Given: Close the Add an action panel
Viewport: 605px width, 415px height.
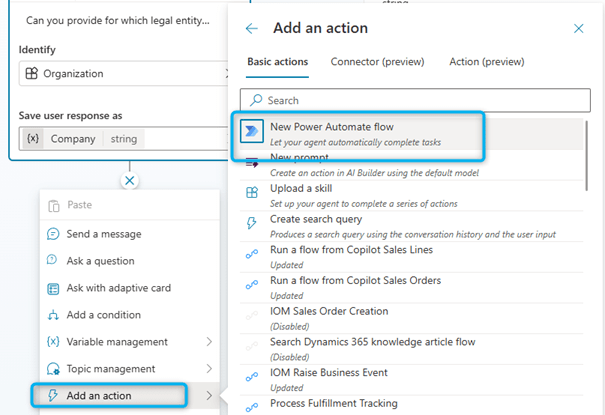Looking at the screenshot, I should pyautogui.click(x=578, y=29).
